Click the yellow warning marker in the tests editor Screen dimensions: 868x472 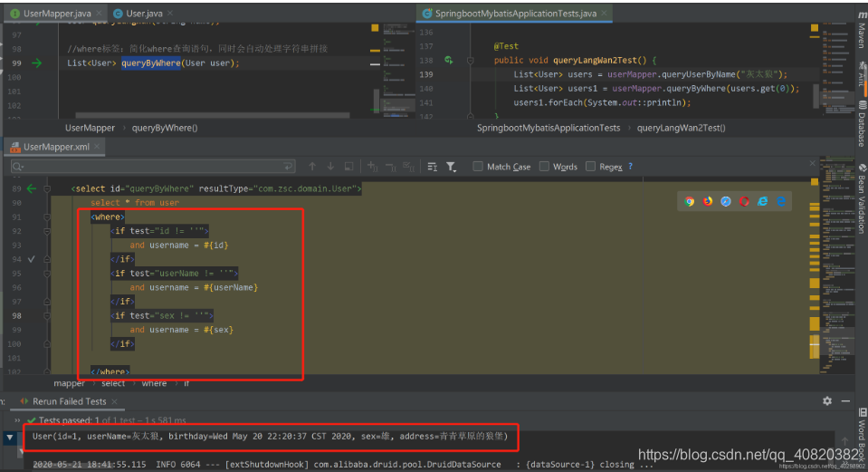tap(815, 28)
